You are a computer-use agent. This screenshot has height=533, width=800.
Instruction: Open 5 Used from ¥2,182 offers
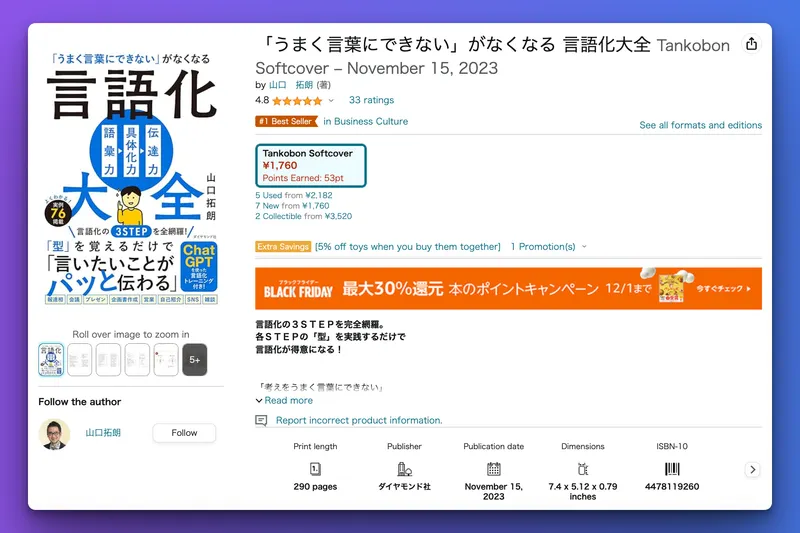[293, 195]
